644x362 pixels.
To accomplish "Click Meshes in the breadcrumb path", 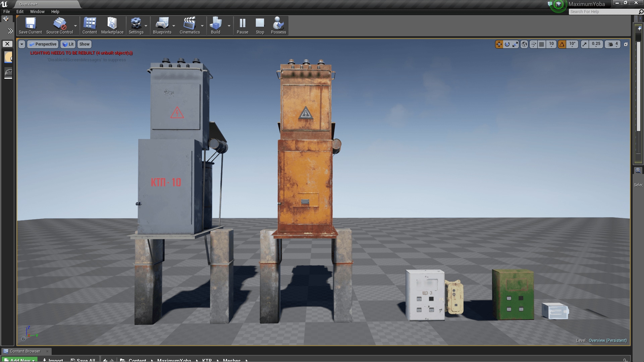I will [232, 360].
